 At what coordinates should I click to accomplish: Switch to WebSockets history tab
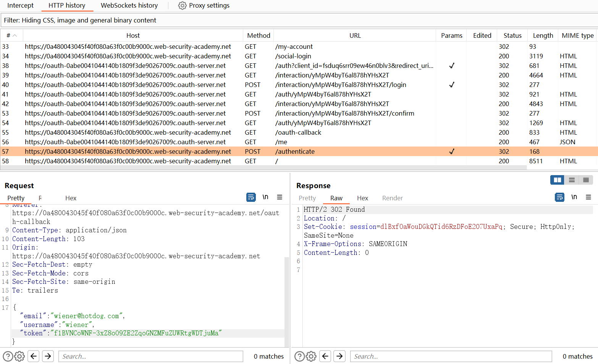tap(129, 6)
